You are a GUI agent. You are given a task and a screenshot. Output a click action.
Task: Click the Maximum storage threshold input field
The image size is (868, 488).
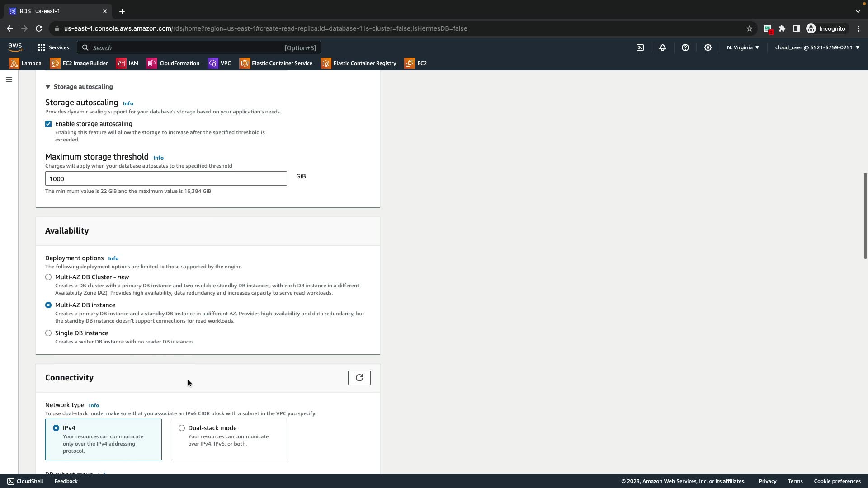pyautogui.click(x=166, y=178)
